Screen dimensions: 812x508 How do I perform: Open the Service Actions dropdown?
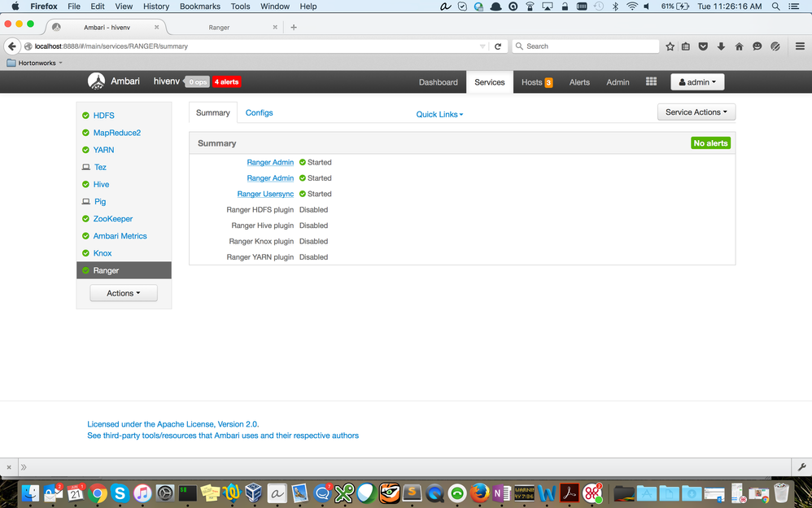pos(696,112)
